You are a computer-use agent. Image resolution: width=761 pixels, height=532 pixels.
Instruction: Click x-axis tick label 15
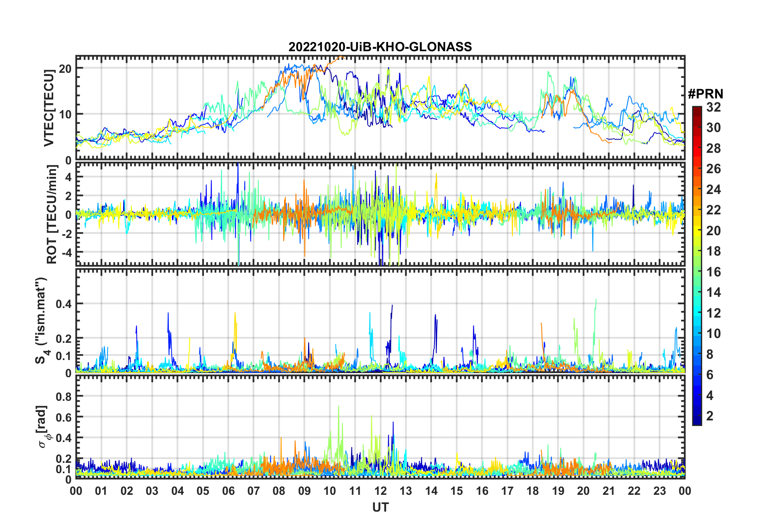457,491
